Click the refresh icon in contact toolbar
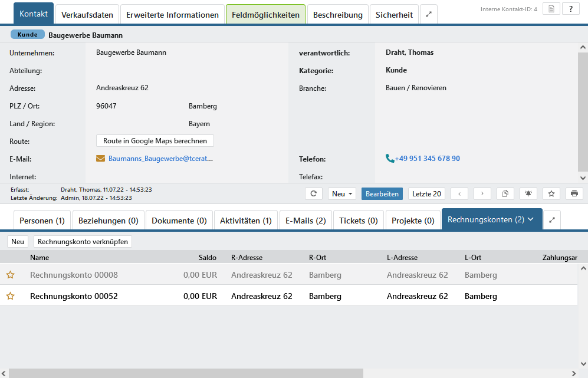This screenshot has width=588, height=378. tap(314, 194)
